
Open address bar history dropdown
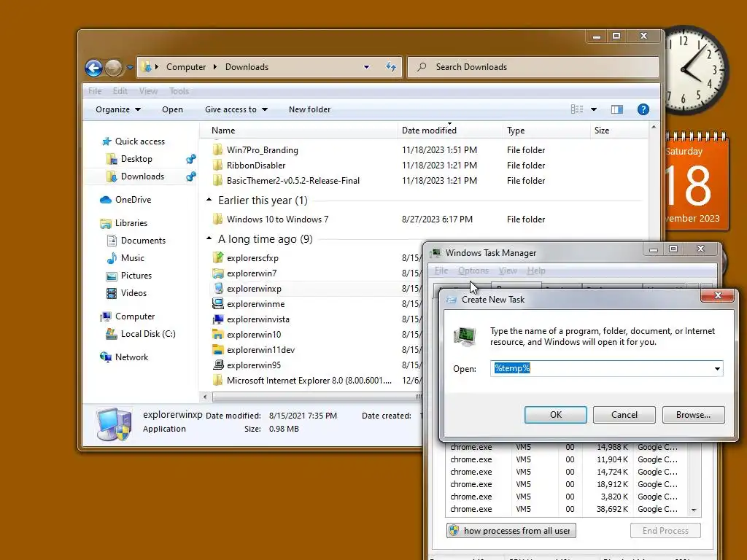click(366, 66)
